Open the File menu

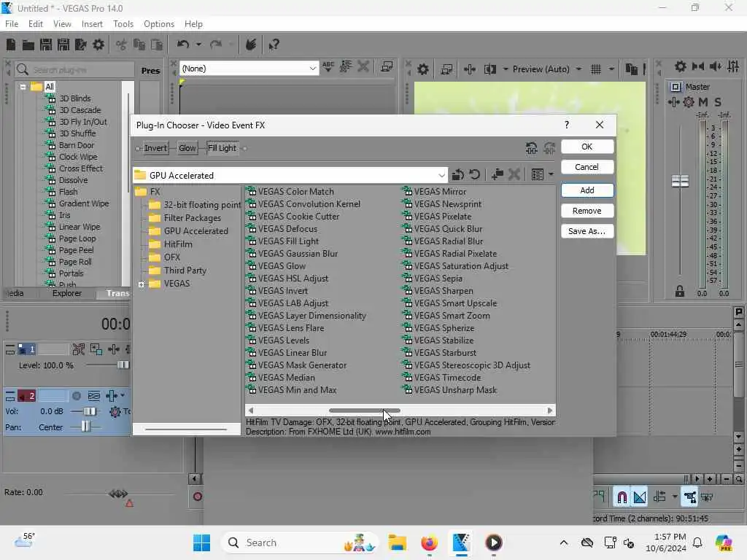(x=12, y=24)
